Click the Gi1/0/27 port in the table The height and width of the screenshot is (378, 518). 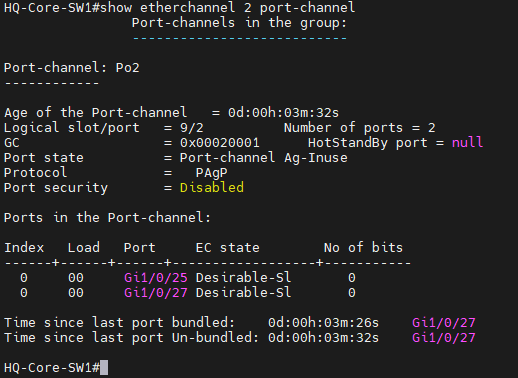click(156, 293)
